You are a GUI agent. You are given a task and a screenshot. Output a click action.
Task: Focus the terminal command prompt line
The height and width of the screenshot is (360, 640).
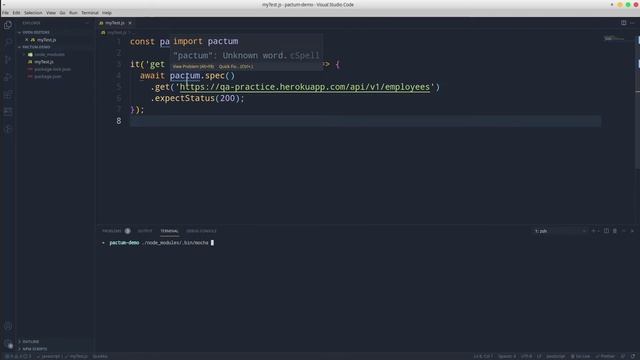(x=158, y=243)
